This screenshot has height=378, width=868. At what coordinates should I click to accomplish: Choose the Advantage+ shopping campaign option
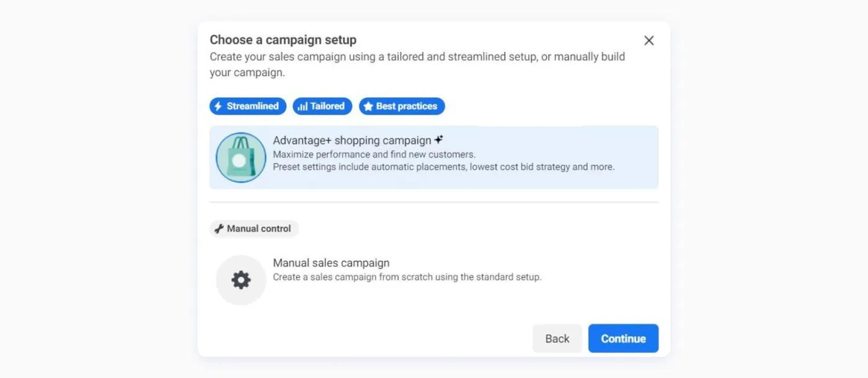coord(434,158)
